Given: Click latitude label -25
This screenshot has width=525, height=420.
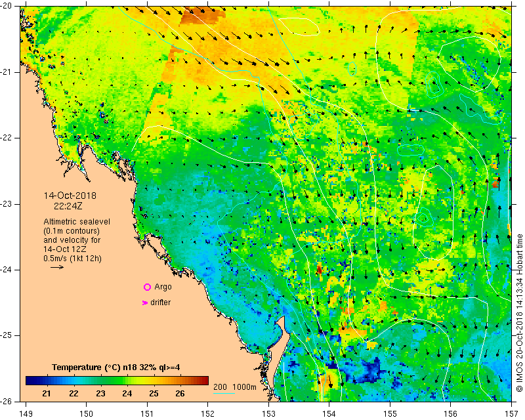Looking at the screenshot, I should [7, 335].
